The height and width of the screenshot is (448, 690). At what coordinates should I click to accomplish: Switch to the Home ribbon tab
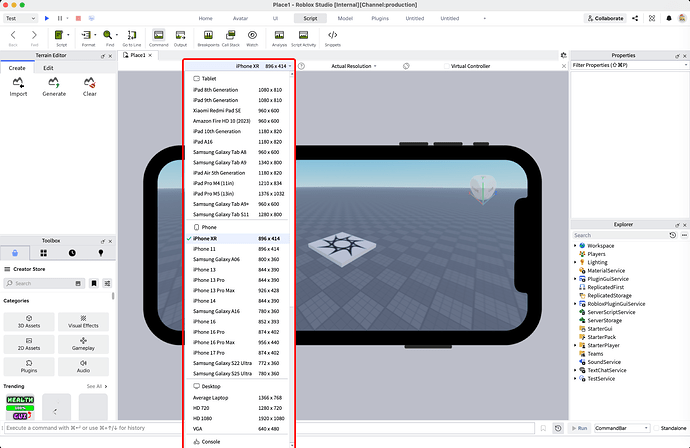pyautogui.click(x=206, y=18)
